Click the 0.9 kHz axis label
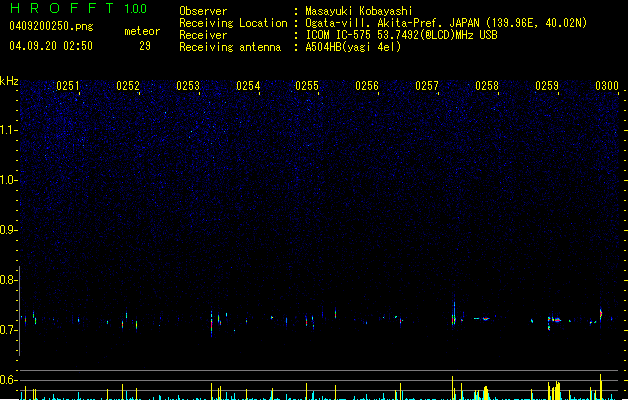The height and width of the screenshot is (400, 629). tap(8, 230)
